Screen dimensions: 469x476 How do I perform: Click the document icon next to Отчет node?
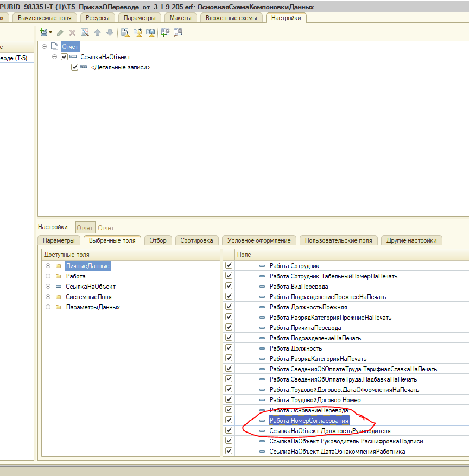point(54,47)
